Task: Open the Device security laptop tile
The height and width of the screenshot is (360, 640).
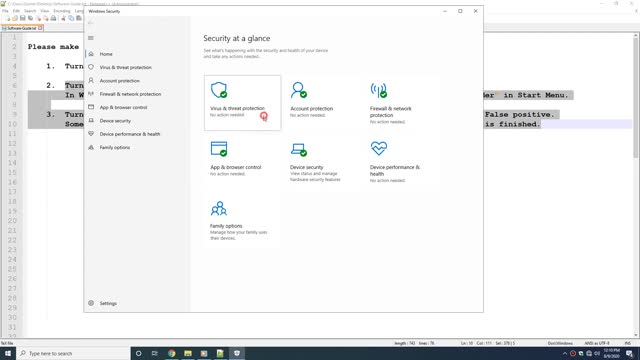Action: point(322,161)
